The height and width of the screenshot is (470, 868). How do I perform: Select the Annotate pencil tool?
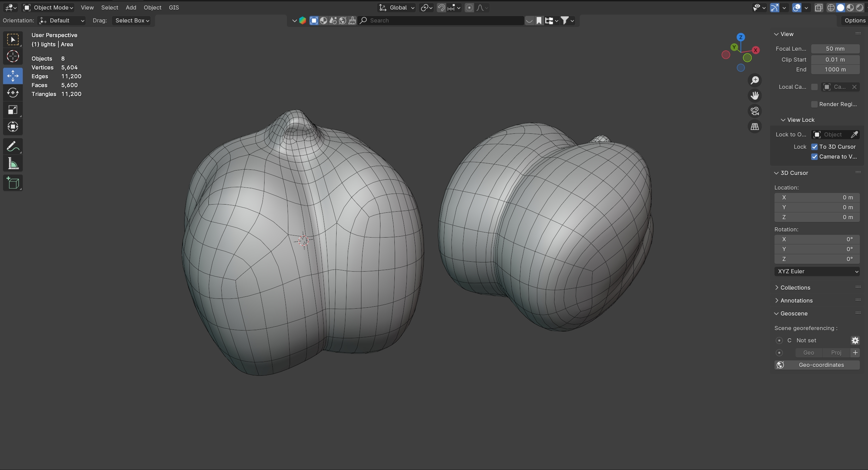pyautogui.click(x=13, y=147)
